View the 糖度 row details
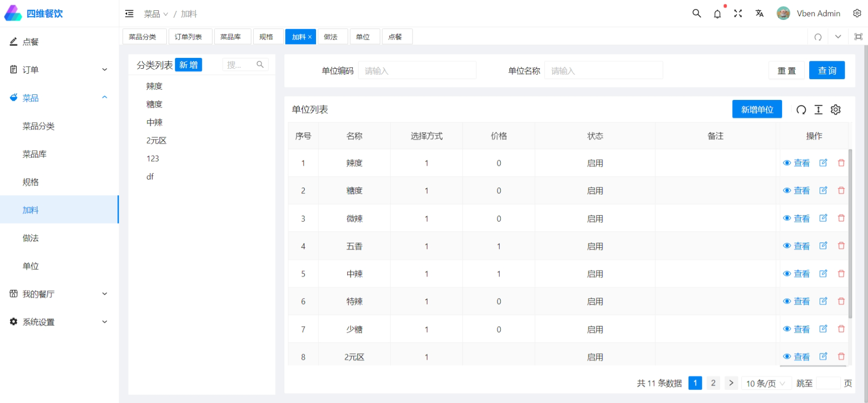The height and width of the screenshot is (403, 868). [796, 190]
